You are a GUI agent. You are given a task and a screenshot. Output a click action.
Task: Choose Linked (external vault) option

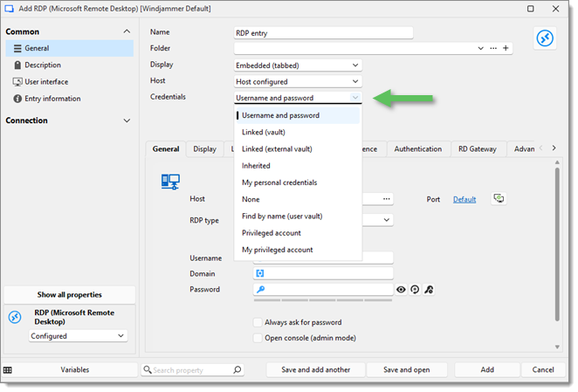(x=298, y=149)
